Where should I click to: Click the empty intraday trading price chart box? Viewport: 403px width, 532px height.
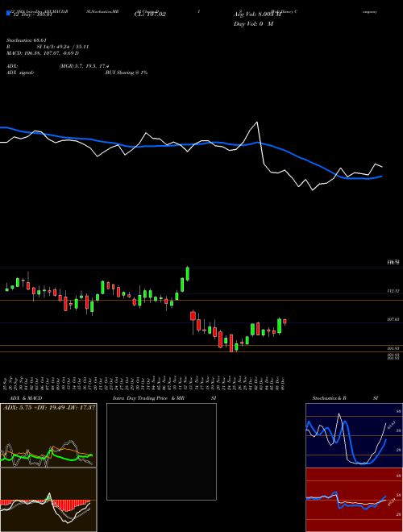click(161, 451)
